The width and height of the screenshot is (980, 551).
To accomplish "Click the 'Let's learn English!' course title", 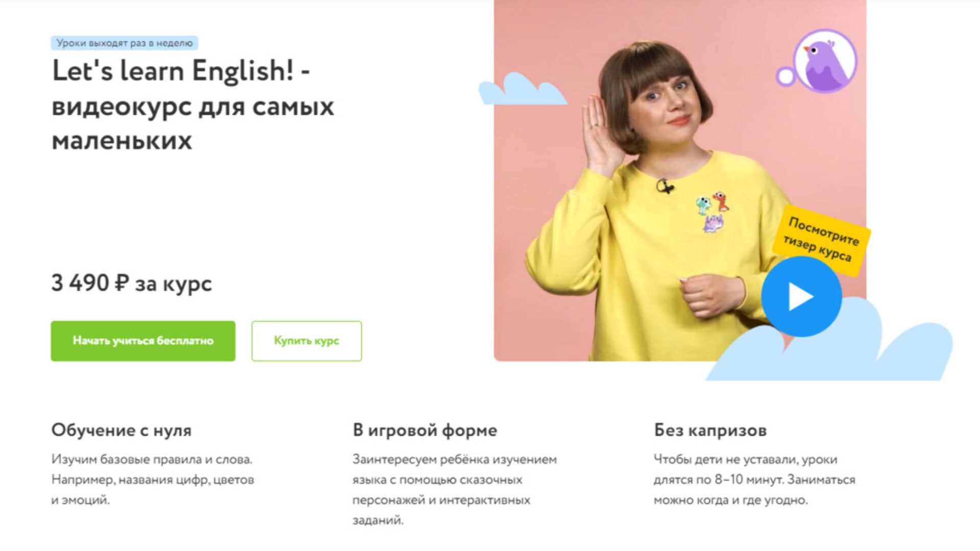I will click(193, 105).
